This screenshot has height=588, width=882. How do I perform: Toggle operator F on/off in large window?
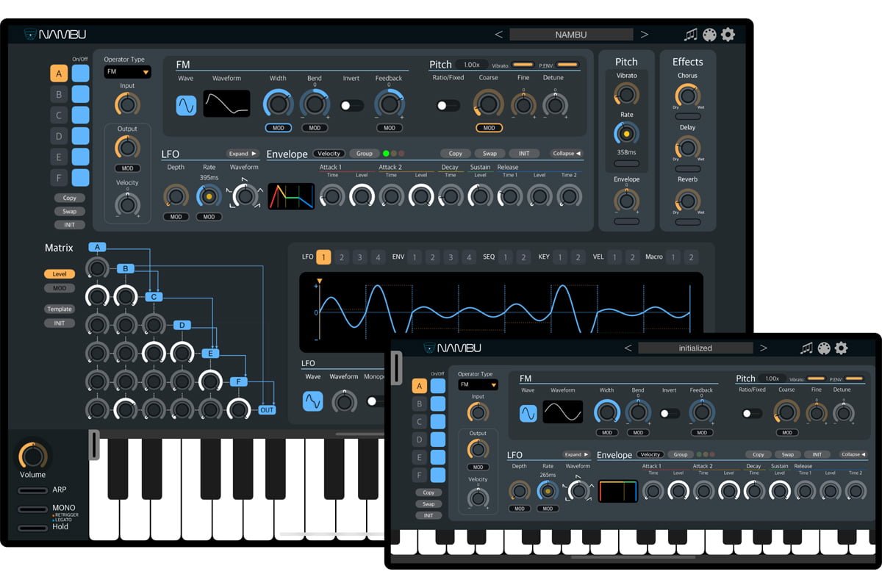80,178
